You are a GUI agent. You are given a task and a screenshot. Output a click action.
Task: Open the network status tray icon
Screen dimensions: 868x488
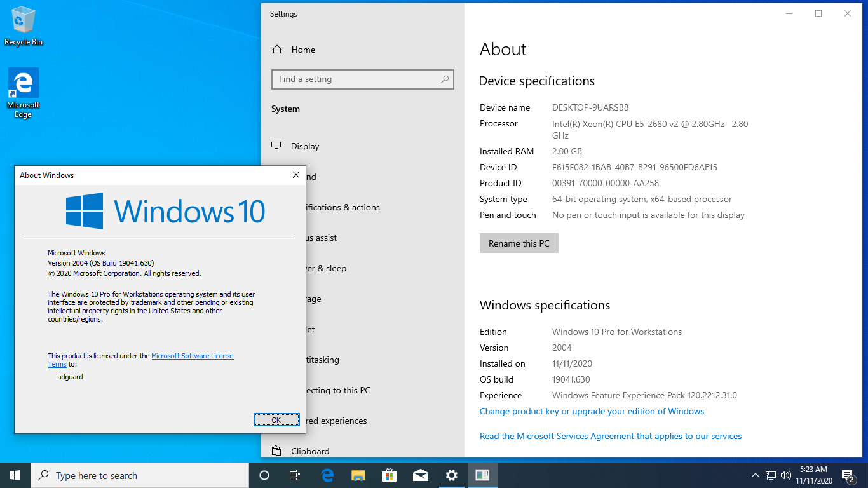(771, 475)
